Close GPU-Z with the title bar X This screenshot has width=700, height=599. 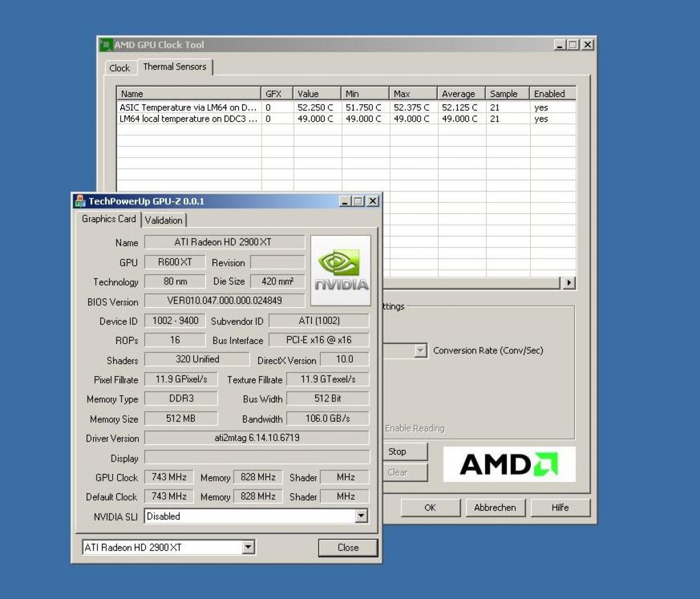pyautogui.click(x=373, y=201)
